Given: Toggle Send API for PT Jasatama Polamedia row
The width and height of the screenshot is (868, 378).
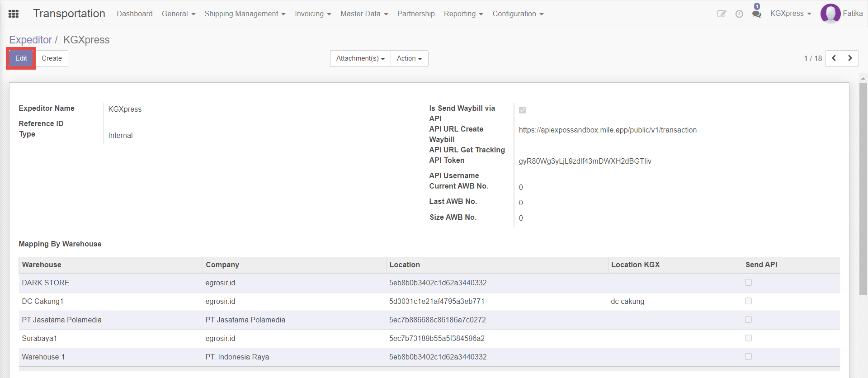Looking at the screenshot, I should [x=748, y=320].
